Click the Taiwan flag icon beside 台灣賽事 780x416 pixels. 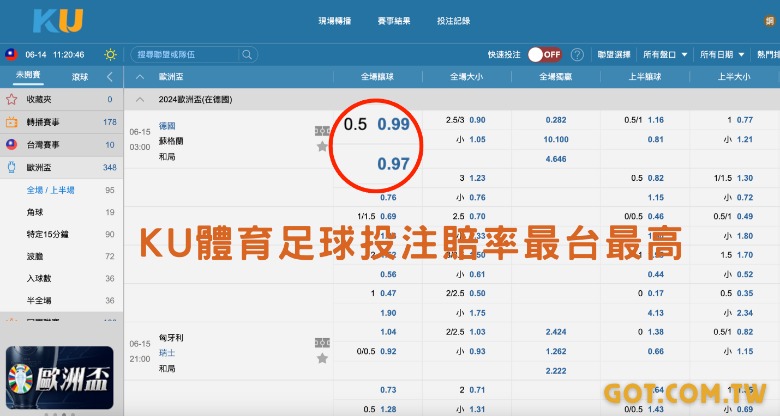click(11, 145)
